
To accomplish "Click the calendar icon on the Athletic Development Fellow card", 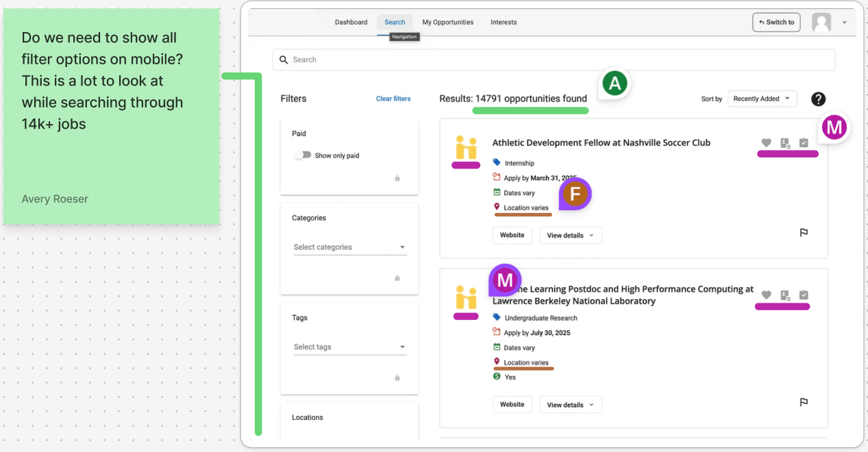I will click(497, 192).
